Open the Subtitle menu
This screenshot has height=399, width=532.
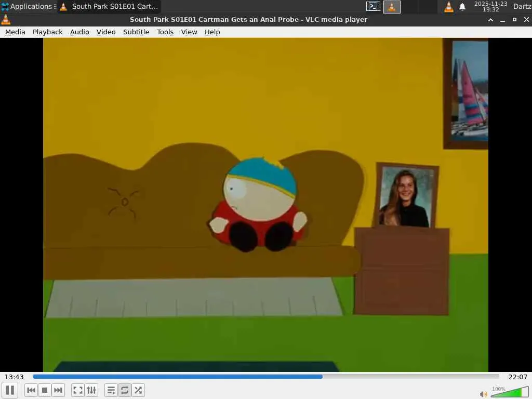click(136, 32)
